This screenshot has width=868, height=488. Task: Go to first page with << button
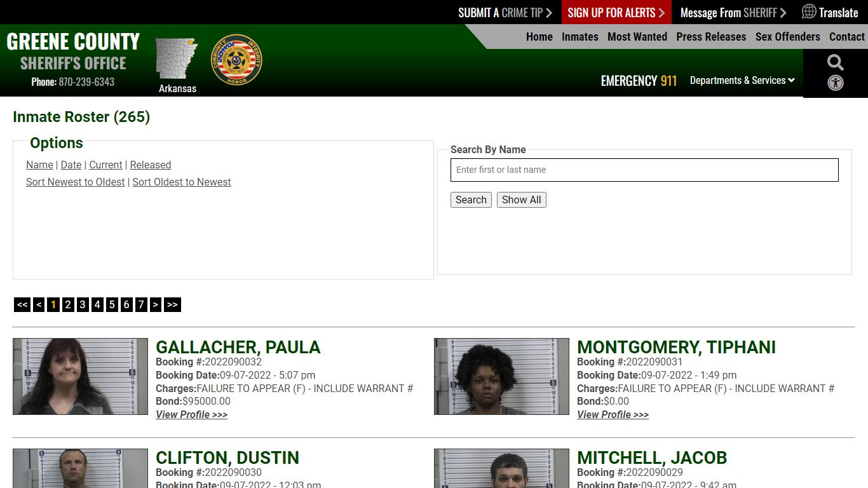[x=22, y=304]
